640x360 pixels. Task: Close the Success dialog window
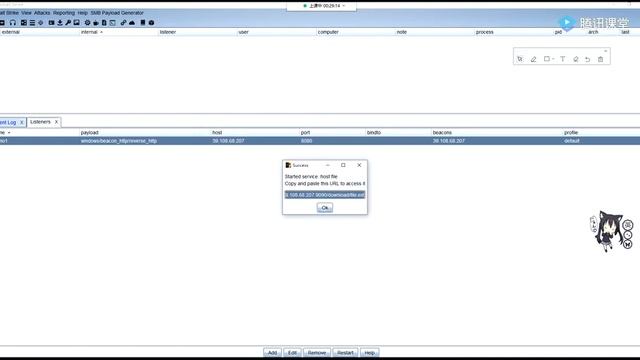359,165
